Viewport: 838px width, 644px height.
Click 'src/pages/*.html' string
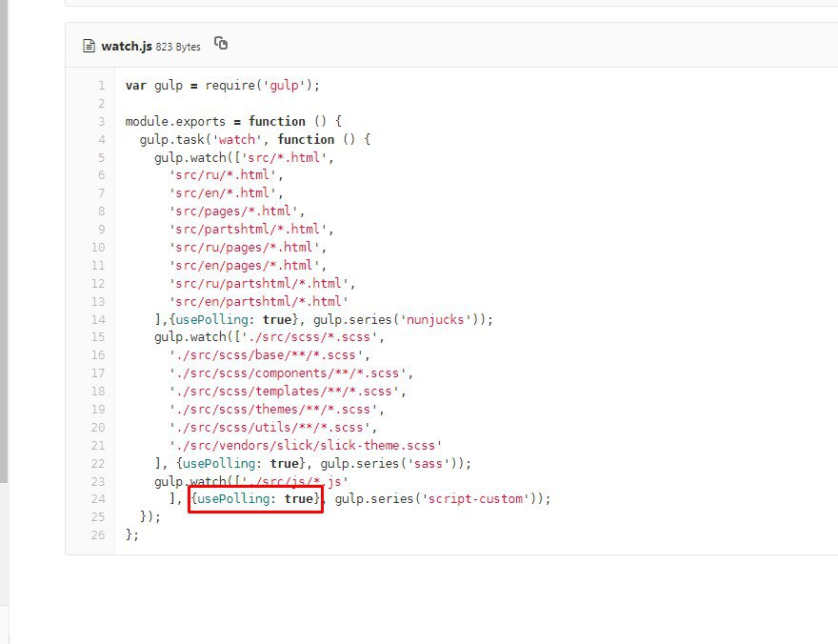[x=233, y=211]
